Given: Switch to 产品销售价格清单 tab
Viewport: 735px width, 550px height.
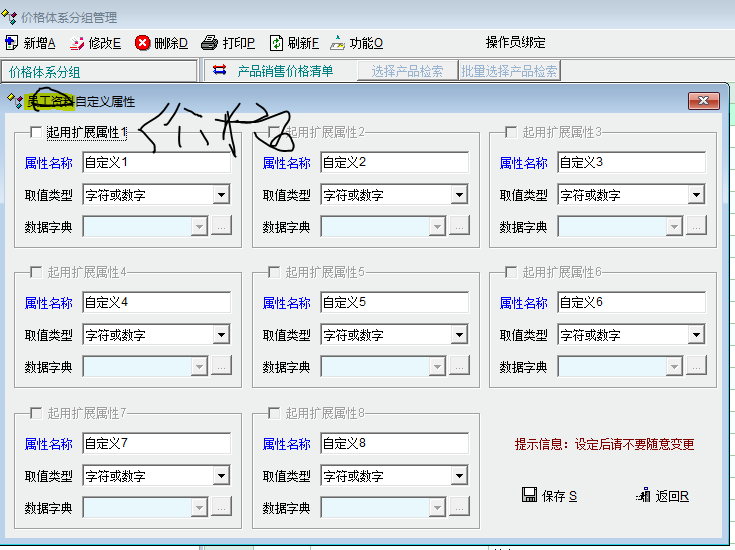Looking at the screenshot, I should point(284,71).
